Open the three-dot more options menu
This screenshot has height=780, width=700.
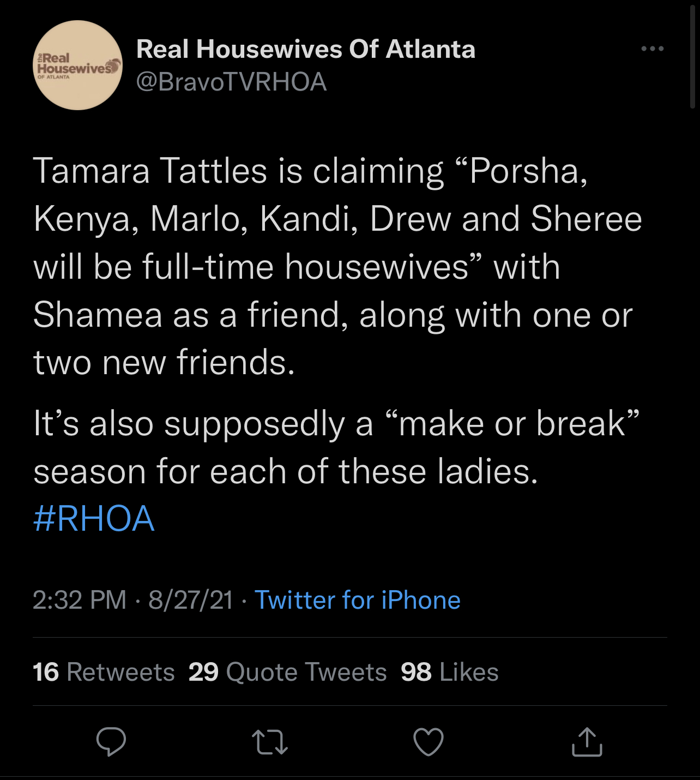pyautogui.click(x=652, y=49)
